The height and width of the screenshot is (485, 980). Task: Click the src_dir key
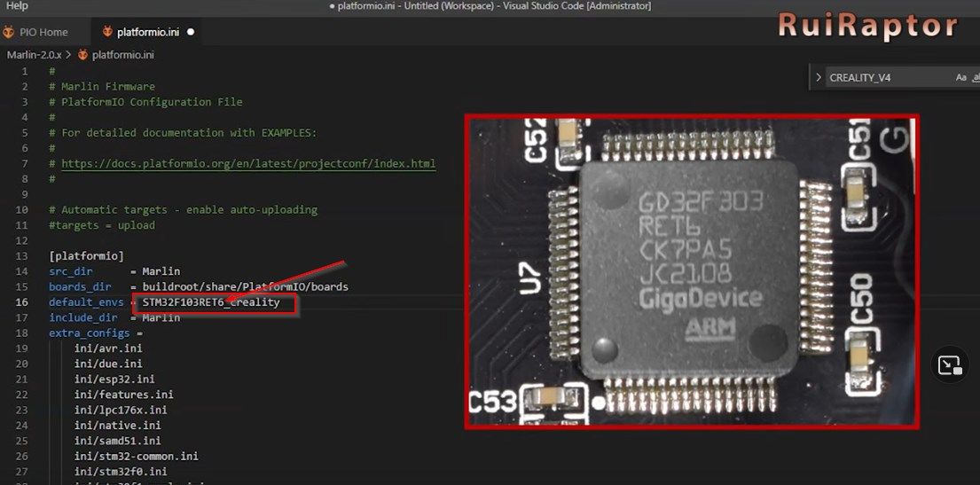coord(71,271)
